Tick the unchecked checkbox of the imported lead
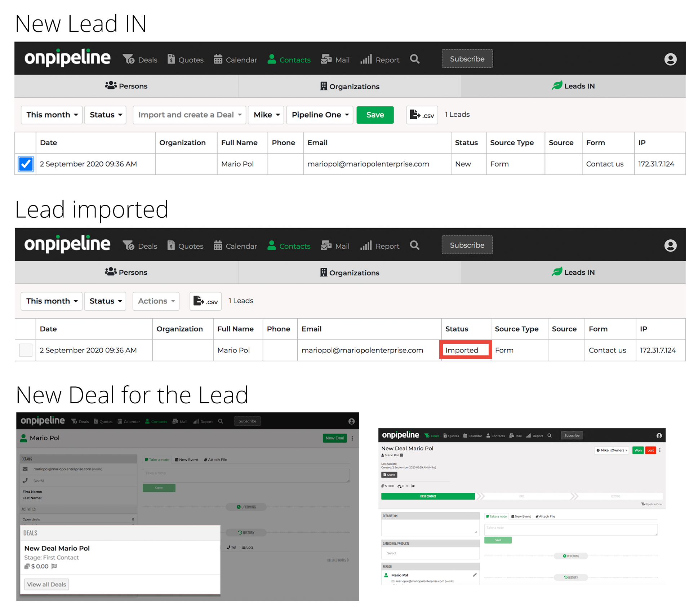The width and height of the screenshot is (698, 616). point(26,350)
